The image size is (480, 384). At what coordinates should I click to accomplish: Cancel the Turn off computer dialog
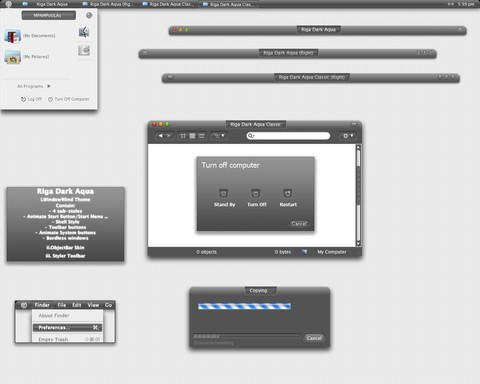click(x=299, y=224)
